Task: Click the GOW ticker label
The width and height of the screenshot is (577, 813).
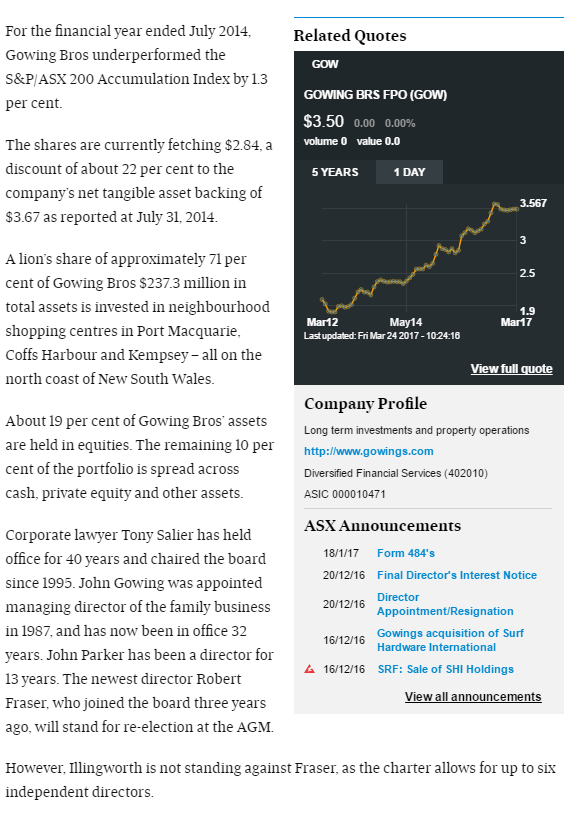Action: tap(325, 64)
